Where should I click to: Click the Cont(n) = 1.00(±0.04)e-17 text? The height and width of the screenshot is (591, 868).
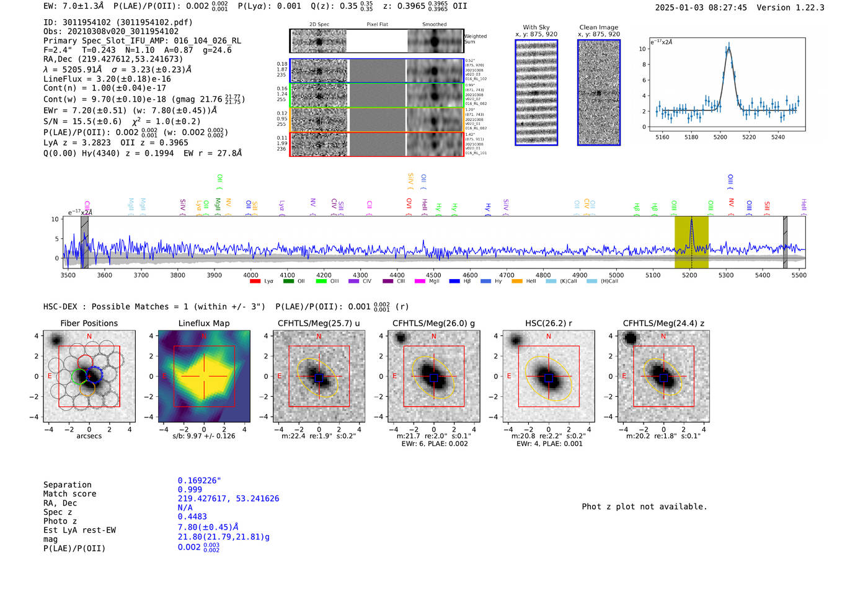coord(105,88)
